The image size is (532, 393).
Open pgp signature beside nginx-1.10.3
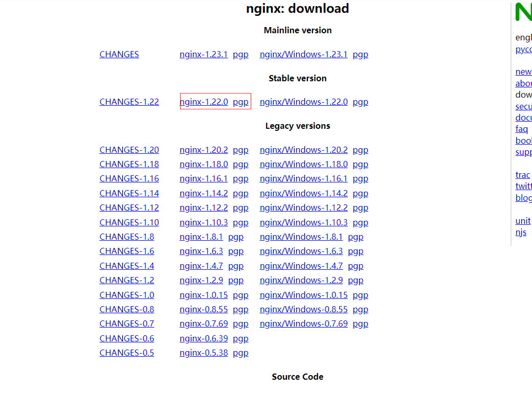click(240, 223)
